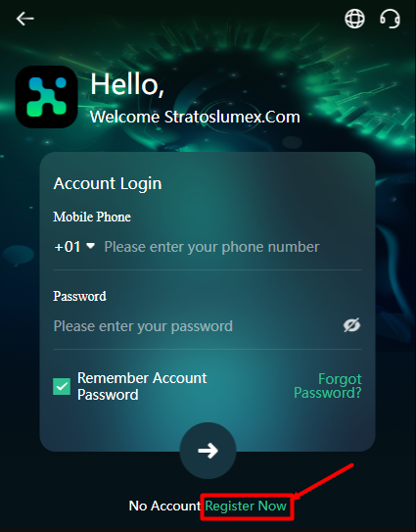Screen dimensions: 416x532
Task: Click the Hello, greeting heading
Action: [x=127, y=84]
